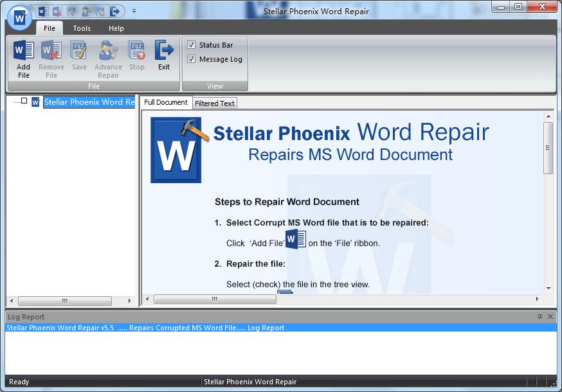The width and height of the screenshot is (562, 392).
Task: Click Stellar Phoenix Word Repair status bar text
Action: pyautogui.click(x=250, y=382)
